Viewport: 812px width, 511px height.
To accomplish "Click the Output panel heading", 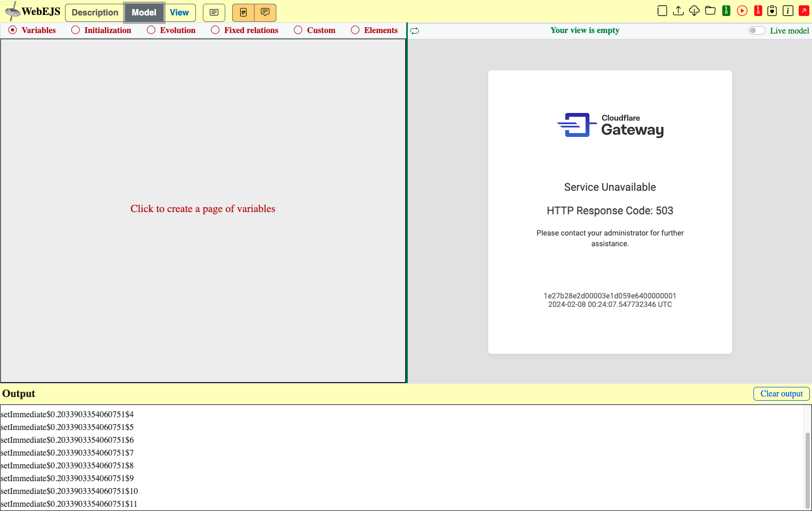I will (x=19, y=394).
